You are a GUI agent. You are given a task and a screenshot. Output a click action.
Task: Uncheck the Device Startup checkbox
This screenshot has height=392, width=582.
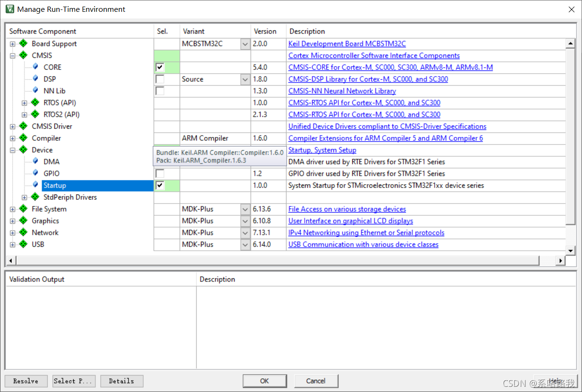pyautogui.click(x=160, y=185)
